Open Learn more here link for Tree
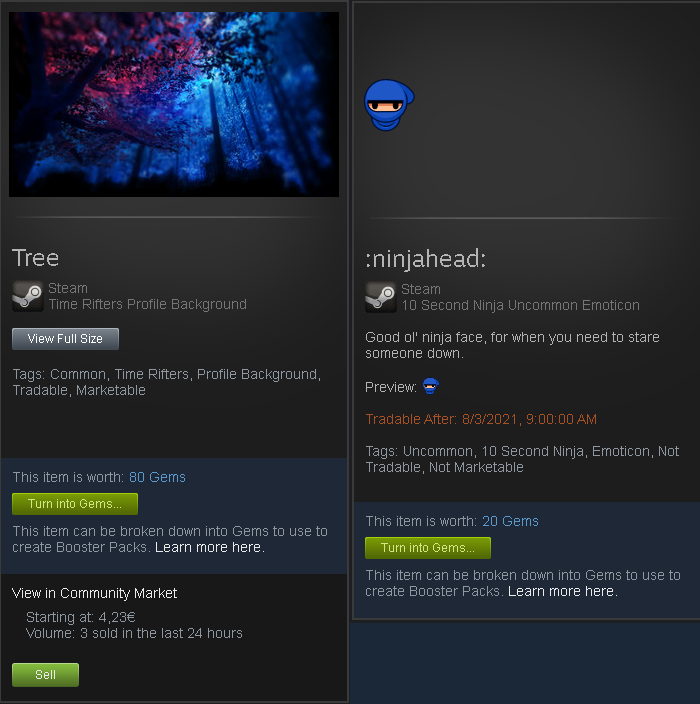The height and width of the screenshot is (704, 700). point(210,547)
